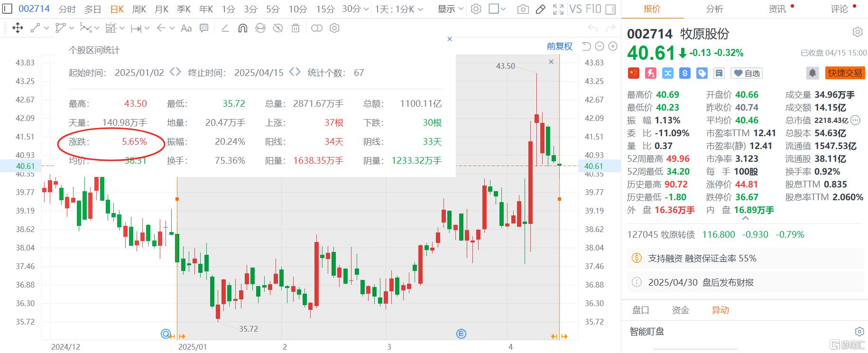This screenshot has width=868, height=353.
Task: Open chart settings gear in top bar
Action: point(476,9)
